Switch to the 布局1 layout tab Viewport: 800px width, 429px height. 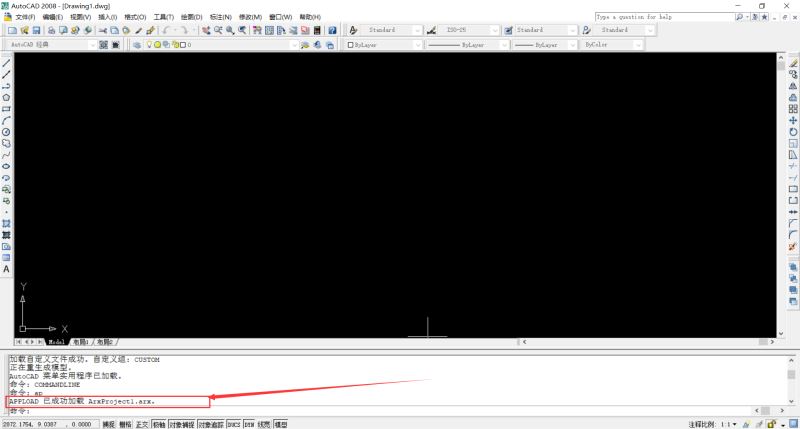click(x=81, y=342)
